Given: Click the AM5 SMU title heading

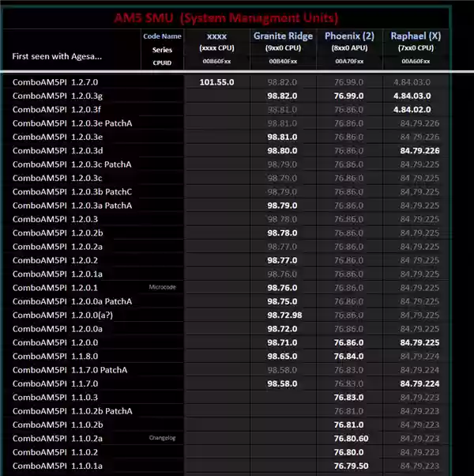Looking at the screenshot, I should tap(237, 17).
